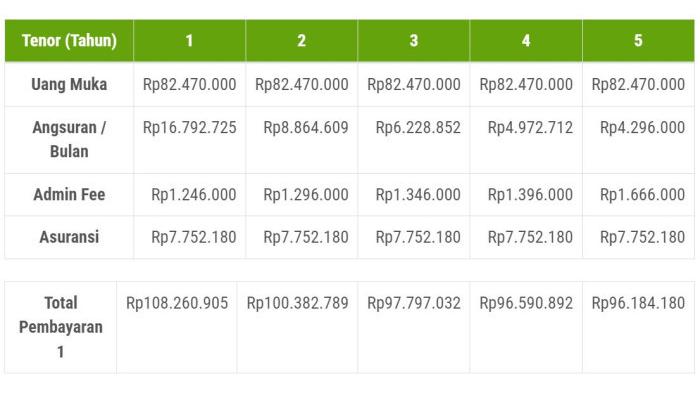Click the Asuransi row label
The width and height of the screenshot is (700, 393).
(x=69, y=237)
